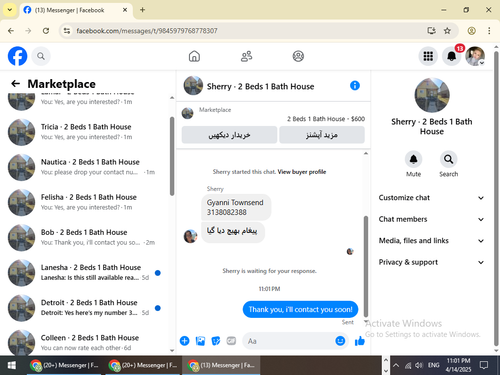Image resolution: width=500 pixels, height=375 pixels.
Task: Open conversation information with the blue i icon
Action: tap(355, 86)
